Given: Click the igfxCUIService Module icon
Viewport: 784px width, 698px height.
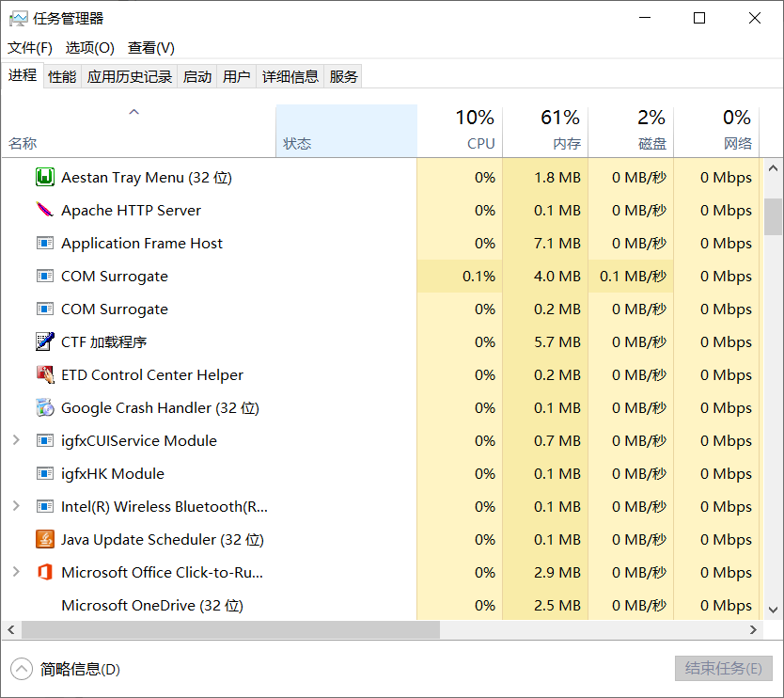Looking at the screenshot, I should (x=45, y=441).
